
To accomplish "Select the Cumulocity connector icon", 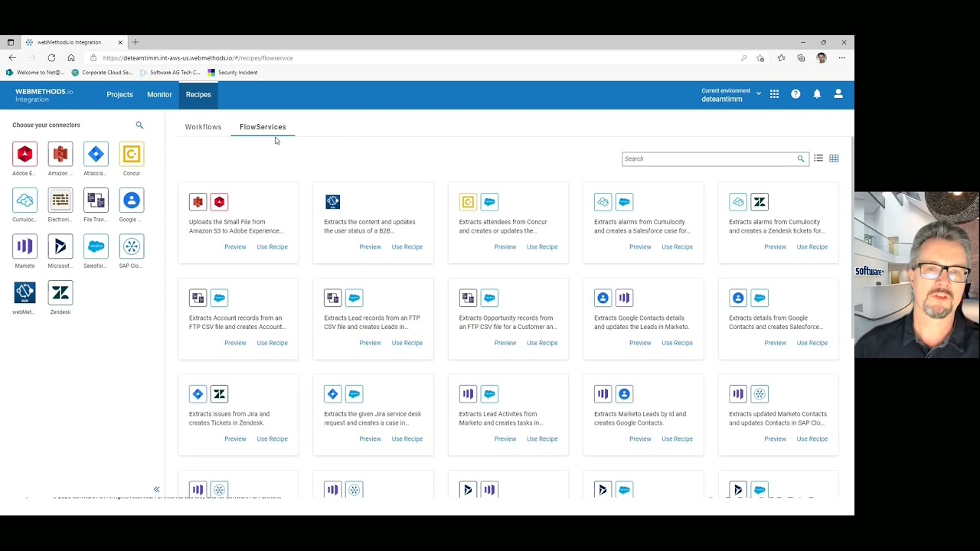I will pyautogui.click(x=24, y=201).
